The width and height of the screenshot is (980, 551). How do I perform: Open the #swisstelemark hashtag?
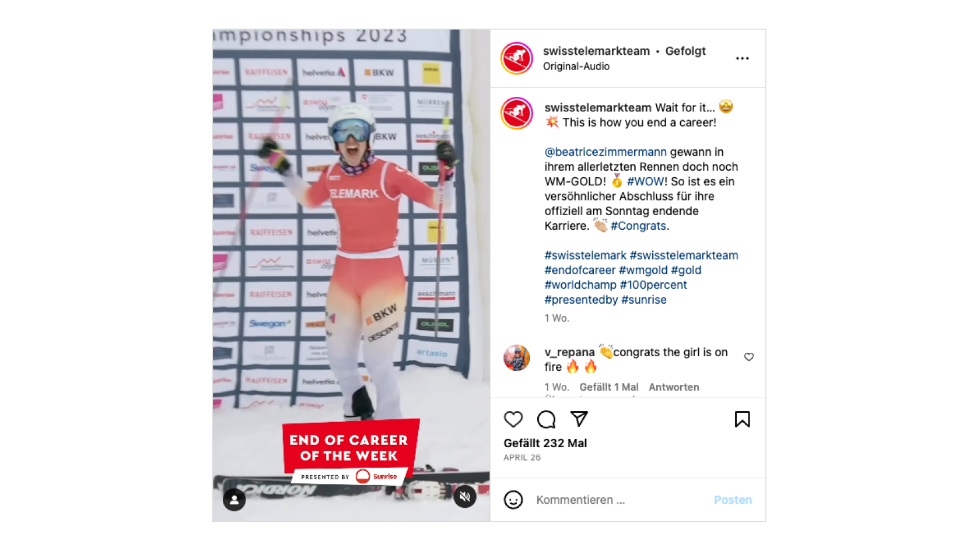(585, 255)
